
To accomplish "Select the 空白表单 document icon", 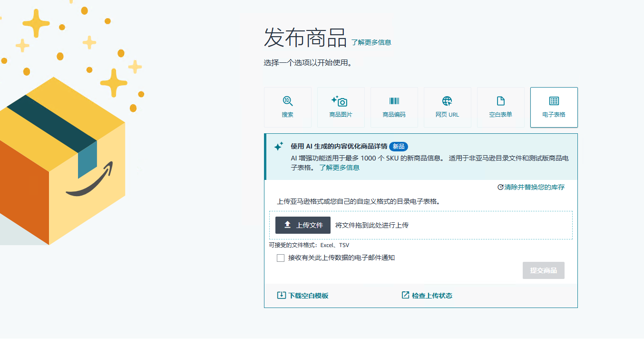I will click(x=500, y=101).
